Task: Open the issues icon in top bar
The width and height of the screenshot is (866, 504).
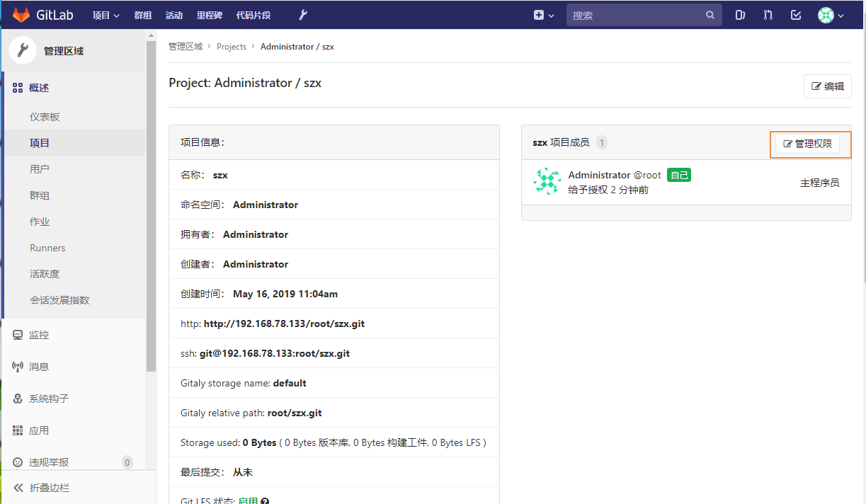Action: point(740,15)
